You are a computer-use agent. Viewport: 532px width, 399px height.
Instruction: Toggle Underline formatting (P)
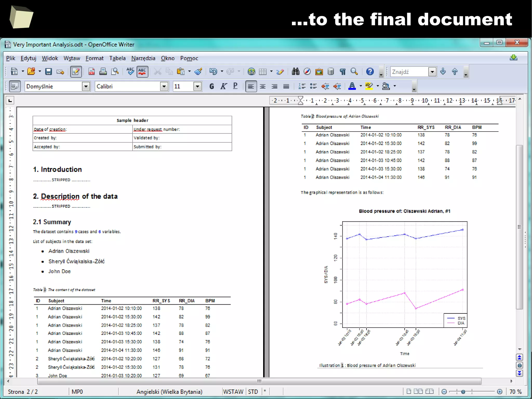[x=235, y=86]
